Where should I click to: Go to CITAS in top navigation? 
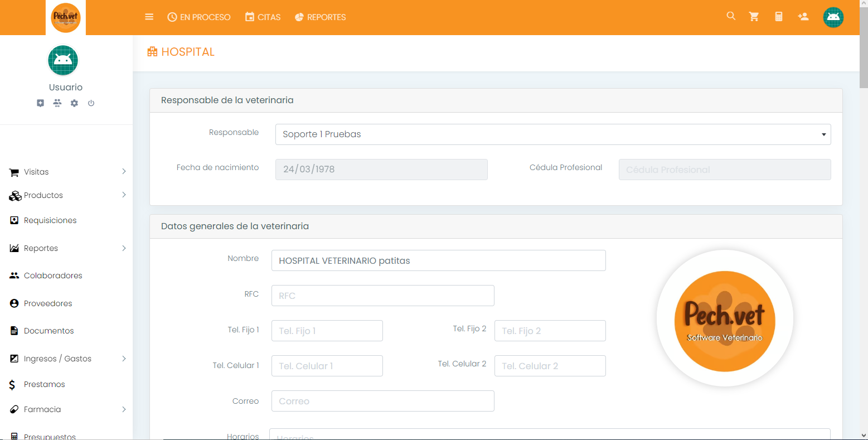coord(263,17)
